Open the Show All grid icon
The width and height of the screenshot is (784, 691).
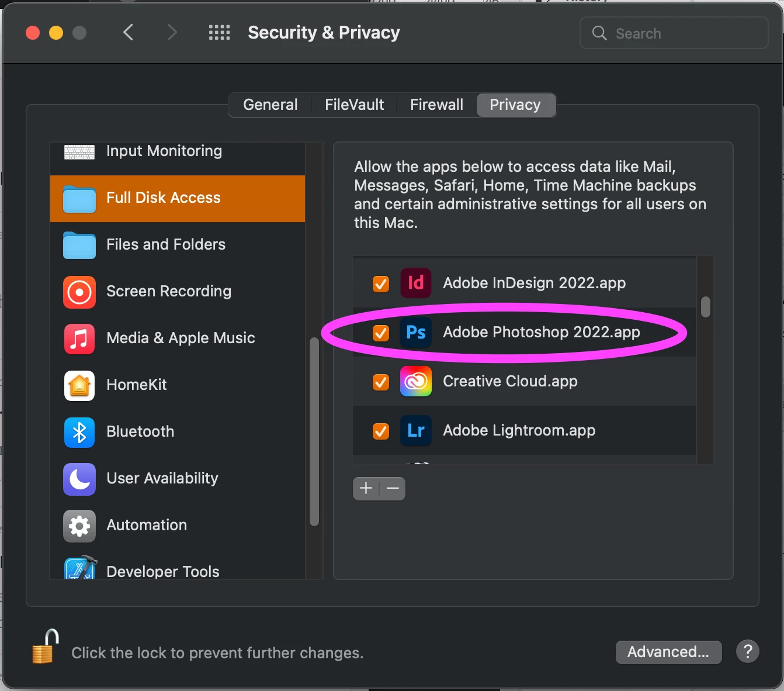pos(220,33)
